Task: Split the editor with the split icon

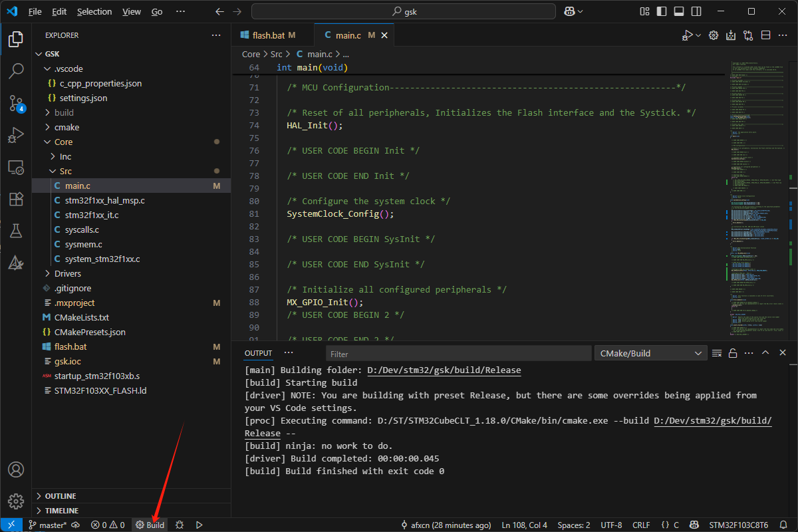Action: pos(765,35)
